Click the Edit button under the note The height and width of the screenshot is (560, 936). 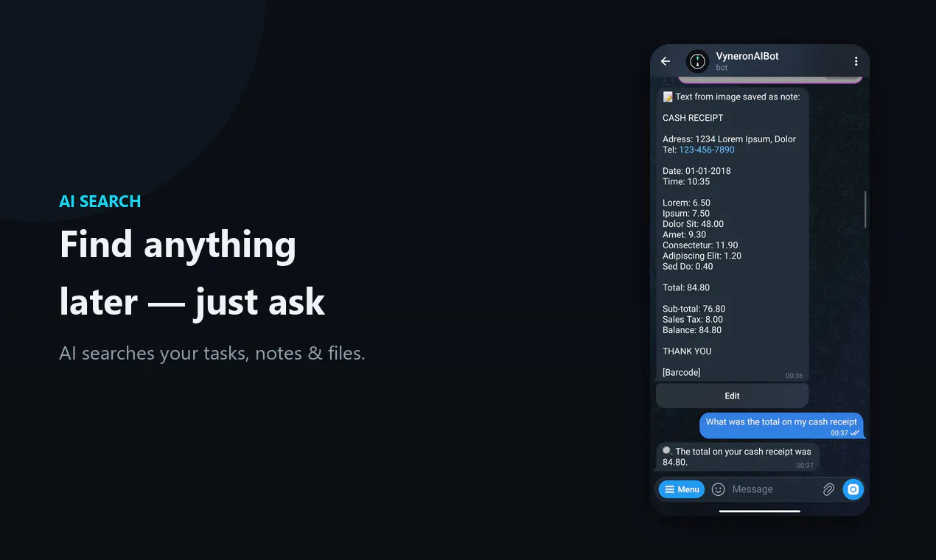(x=732, y=396)
